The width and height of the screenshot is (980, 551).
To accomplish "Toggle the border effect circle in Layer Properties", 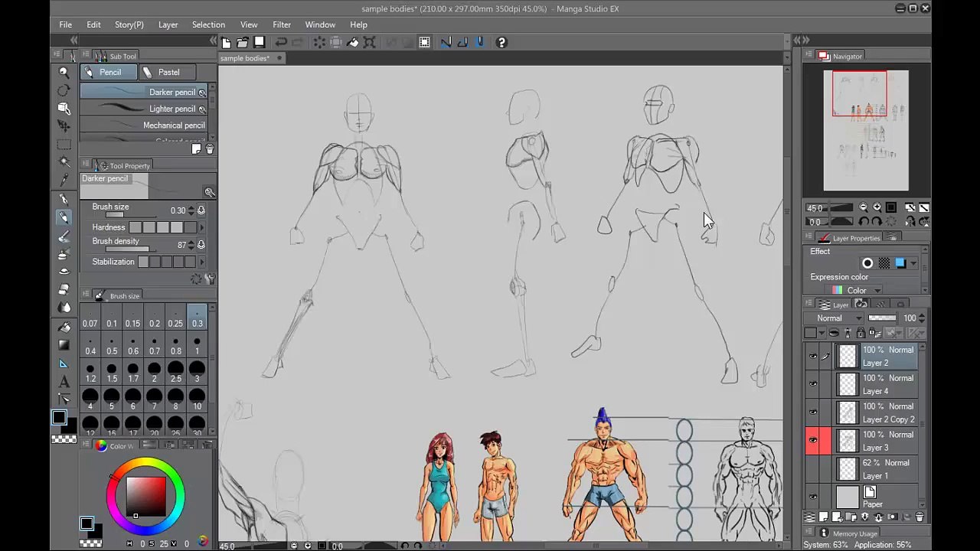I will (x=867, y=263).
